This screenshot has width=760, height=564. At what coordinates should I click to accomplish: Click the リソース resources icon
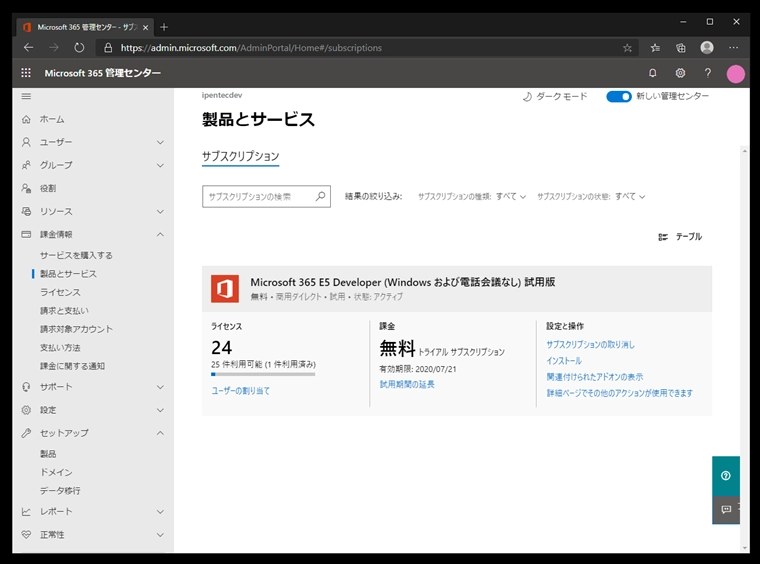tap(26, 211)
